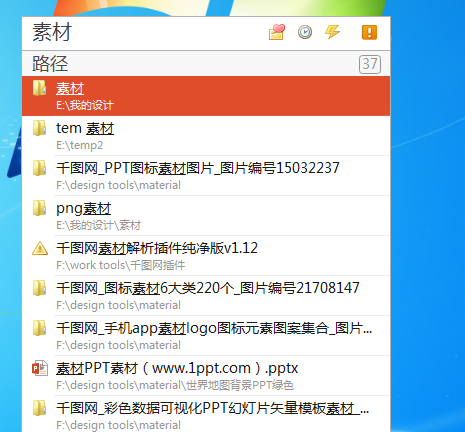
Task: Click the PowerPoint file icon of 素材PPT素材
Action: tap(40, 368)
